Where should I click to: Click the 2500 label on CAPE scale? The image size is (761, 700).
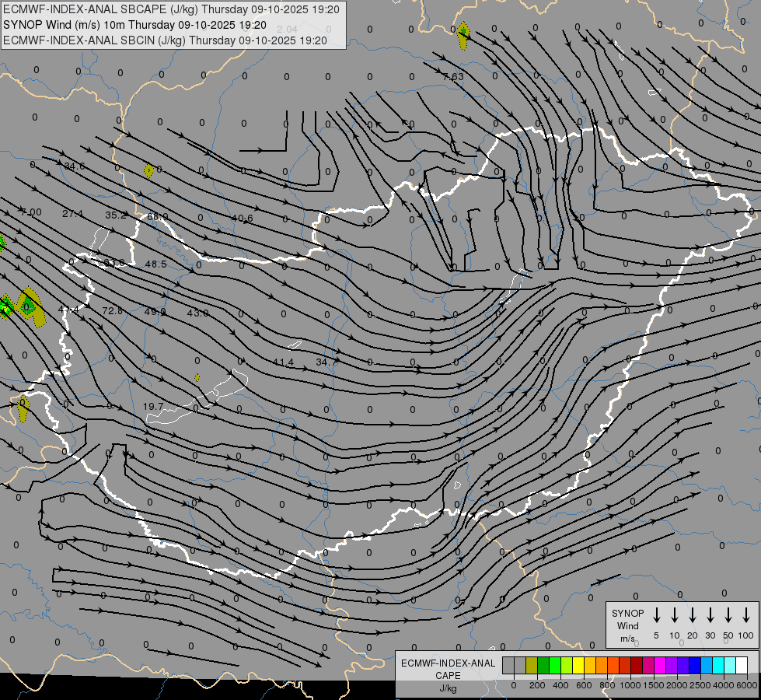[700, 685]
